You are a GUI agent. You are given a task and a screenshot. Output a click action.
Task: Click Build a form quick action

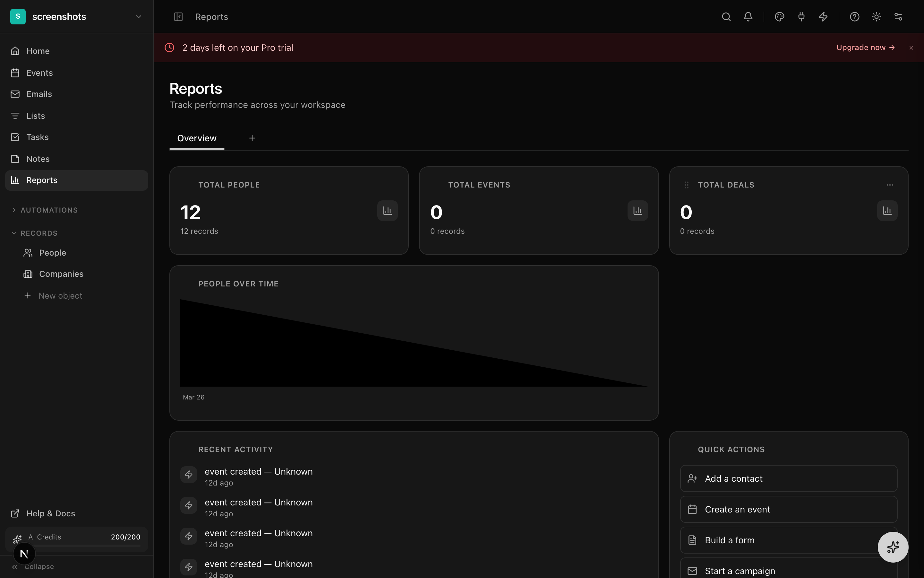pos(789,540)
